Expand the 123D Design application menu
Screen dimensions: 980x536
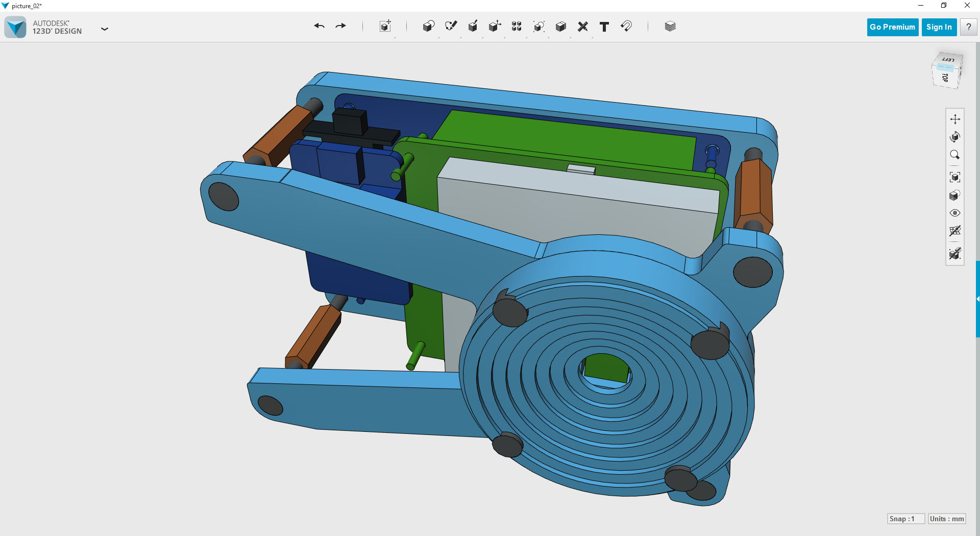point(105,29)
